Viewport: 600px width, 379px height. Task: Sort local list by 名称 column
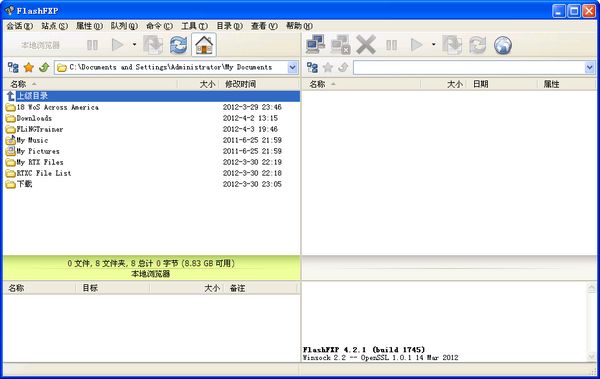[90, 84]
